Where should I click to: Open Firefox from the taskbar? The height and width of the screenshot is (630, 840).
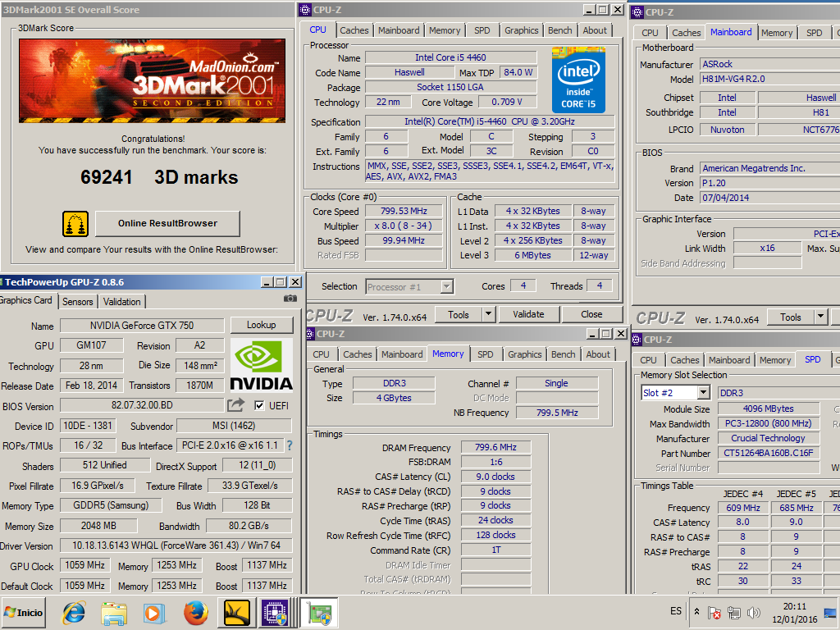pyautogui.click(x=196, y=613)
